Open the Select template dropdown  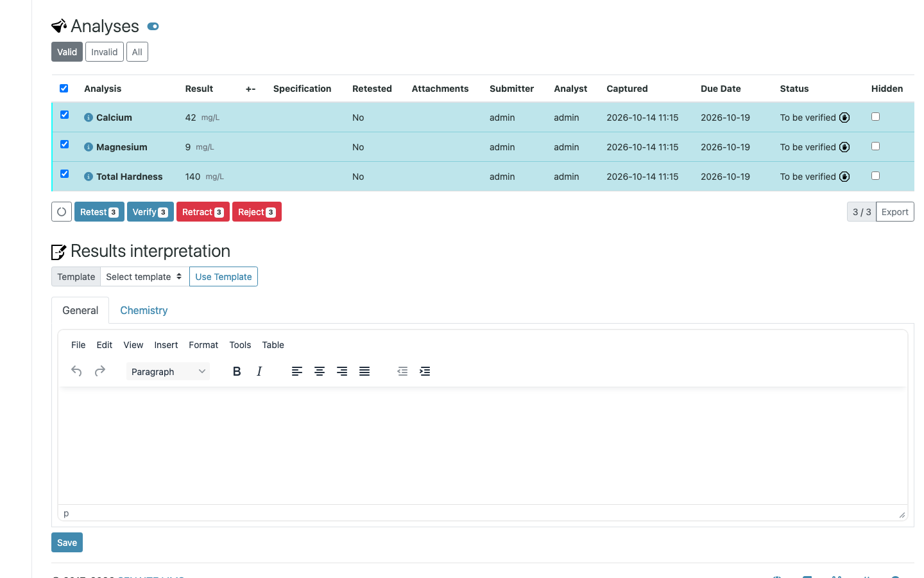pyautogui.click(x=145, y=277)
